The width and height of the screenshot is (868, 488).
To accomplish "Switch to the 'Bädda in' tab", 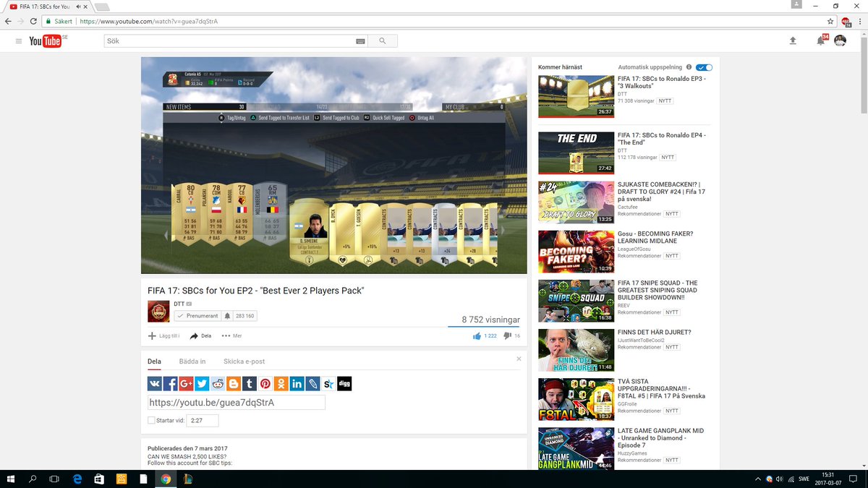I will (192, 361).
